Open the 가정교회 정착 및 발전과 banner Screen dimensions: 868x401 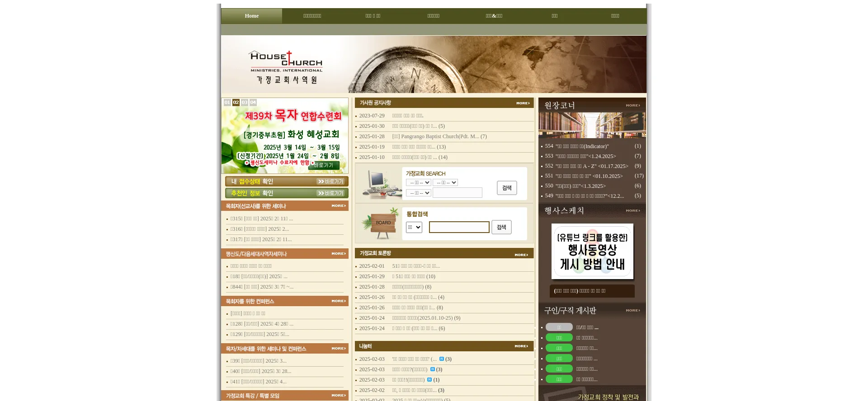coord(592,394)
